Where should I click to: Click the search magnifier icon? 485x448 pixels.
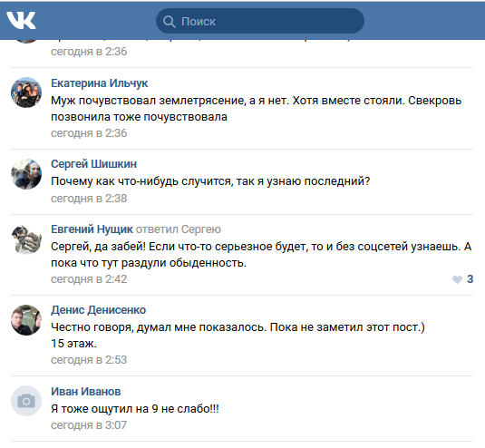[x=169, y=22]
